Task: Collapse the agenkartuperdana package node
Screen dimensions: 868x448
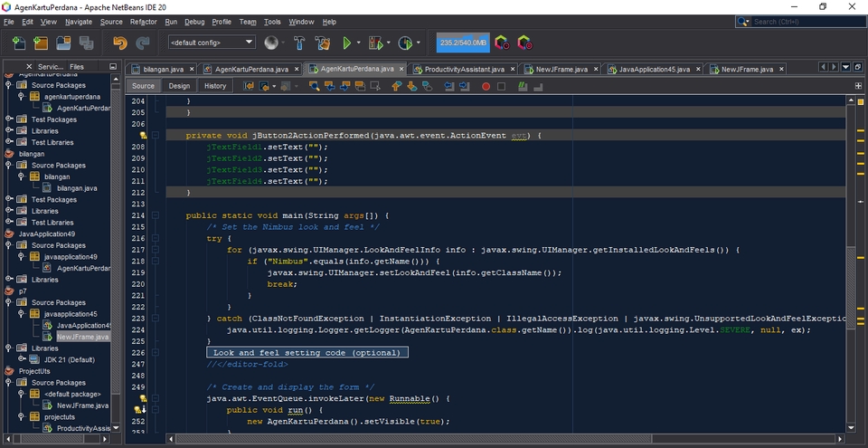Action: pos(21,97)
